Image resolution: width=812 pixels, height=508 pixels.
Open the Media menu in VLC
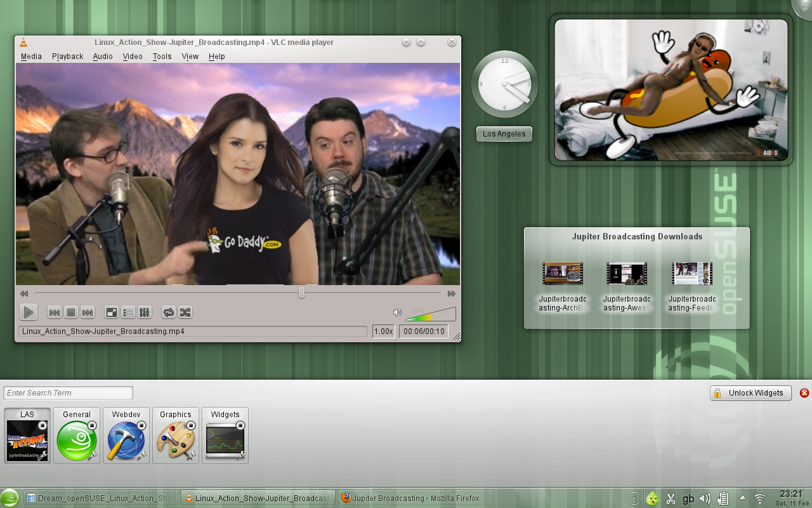31,57
